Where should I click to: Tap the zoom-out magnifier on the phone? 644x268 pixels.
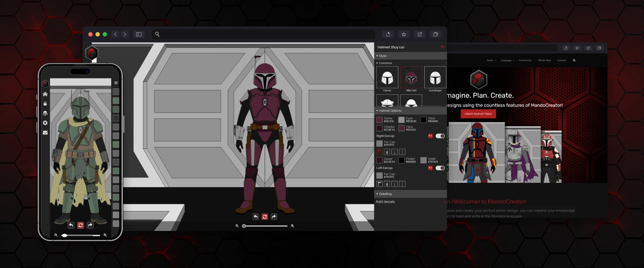click(56, 235)
